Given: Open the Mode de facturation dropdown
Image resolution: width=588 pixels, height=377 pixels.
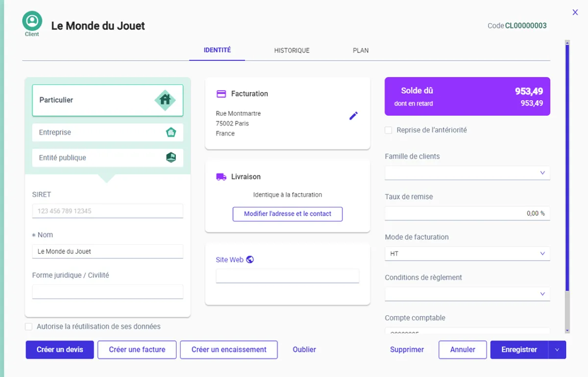Looking at the screenshot, I should click(x=542, y=254).
